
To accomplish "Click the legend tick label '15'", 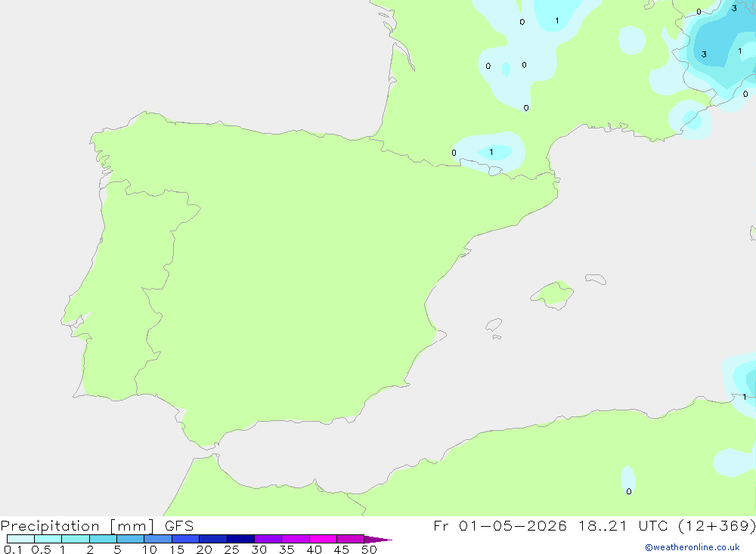I will pos(177,549).
